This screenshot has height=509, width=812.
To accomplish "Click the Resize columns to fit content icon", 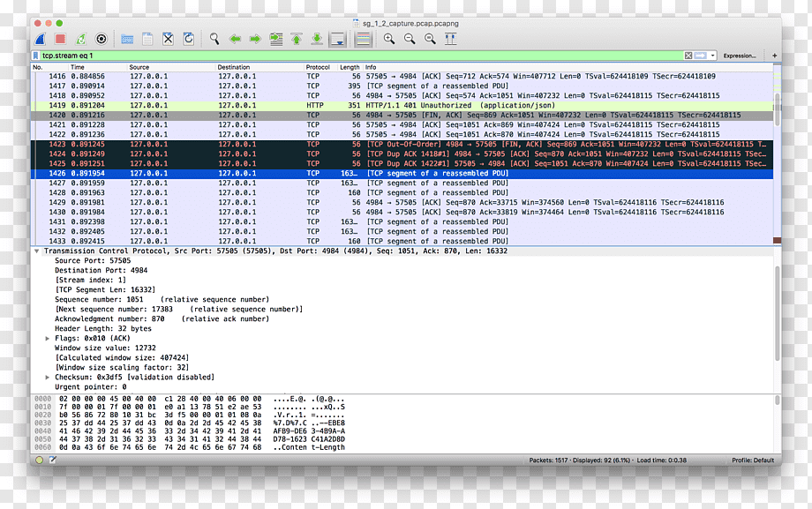I will (x=450, y=39).
